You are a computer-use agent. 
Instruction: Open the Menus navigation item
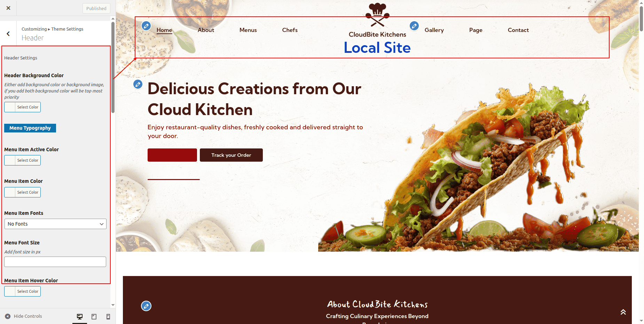pos(248,30)
